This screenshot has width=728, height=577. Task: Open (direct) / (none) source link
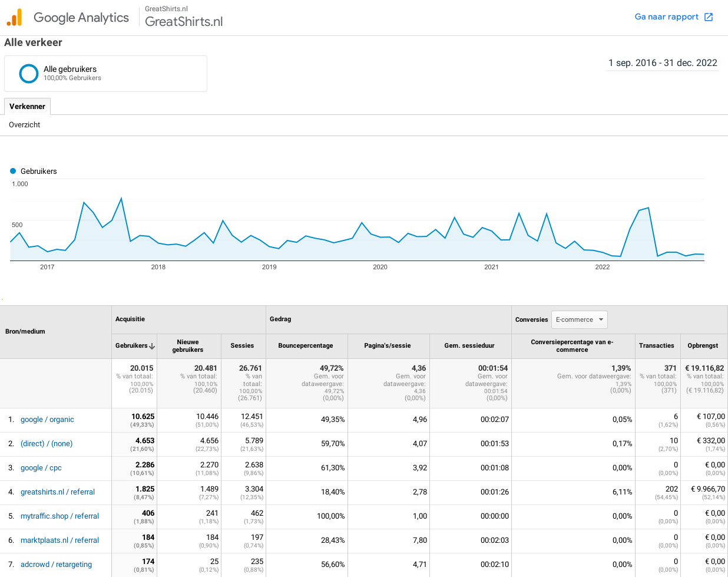(x=47, y=444)
